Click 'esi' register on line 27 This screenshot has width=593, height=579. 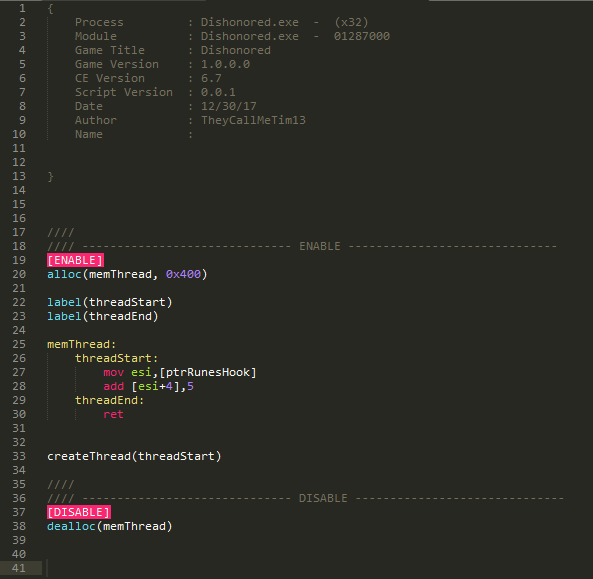[141, 373]
